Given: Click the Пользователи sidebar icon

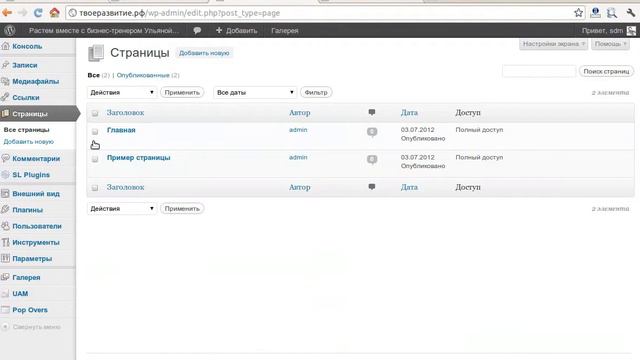Looking at the screenshot, I should [x=5, y=226].
